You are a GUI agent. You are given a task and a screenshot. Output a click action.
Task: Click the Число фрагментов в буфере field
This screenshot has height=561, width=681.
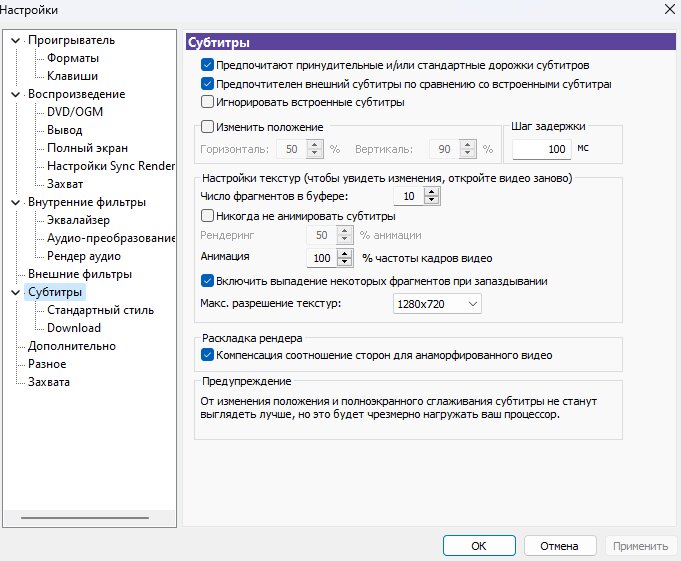409,196
